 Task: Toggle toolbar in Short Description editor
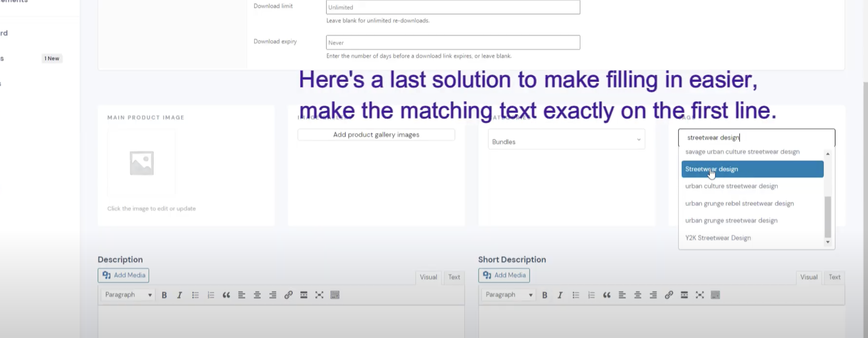click(x=715, y=295)
